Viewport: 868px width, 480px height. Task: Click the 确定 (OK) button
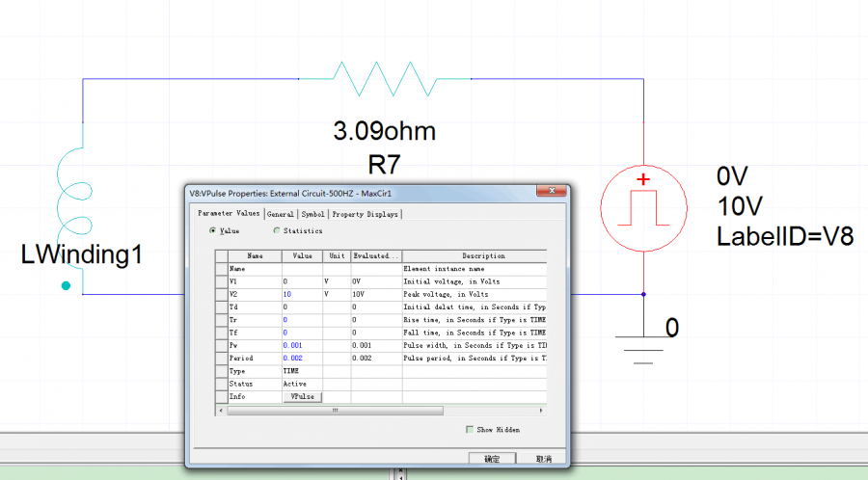click(492, 459)
